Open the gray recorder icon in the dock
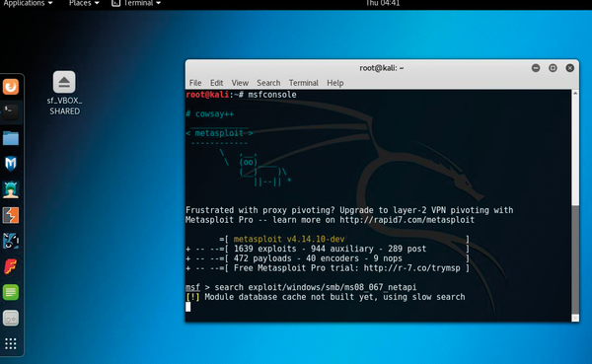This screenshot has height=364, width=592. click(11, 319)
